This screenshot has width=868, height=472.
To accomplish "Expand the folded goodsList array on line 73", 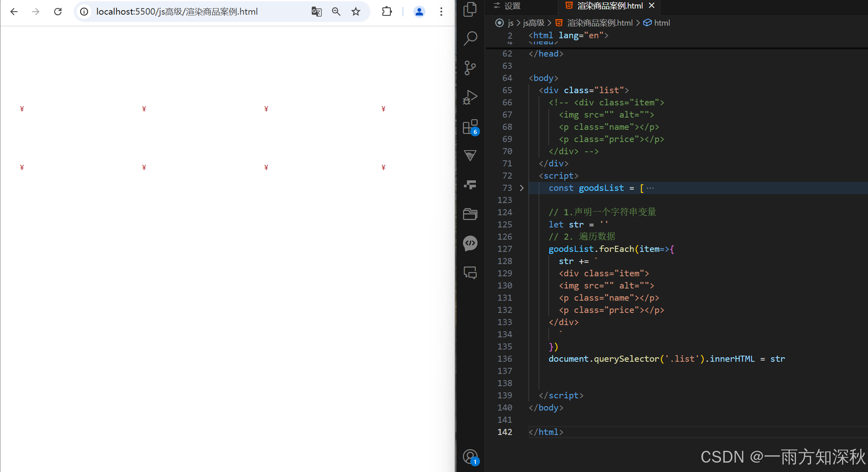I will pos(522,188).
